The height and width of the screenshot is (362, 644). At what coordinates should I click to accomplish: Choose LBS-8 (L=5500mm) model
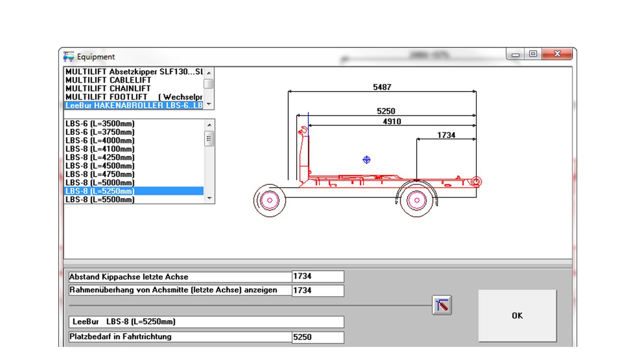(x=100, y=200)
